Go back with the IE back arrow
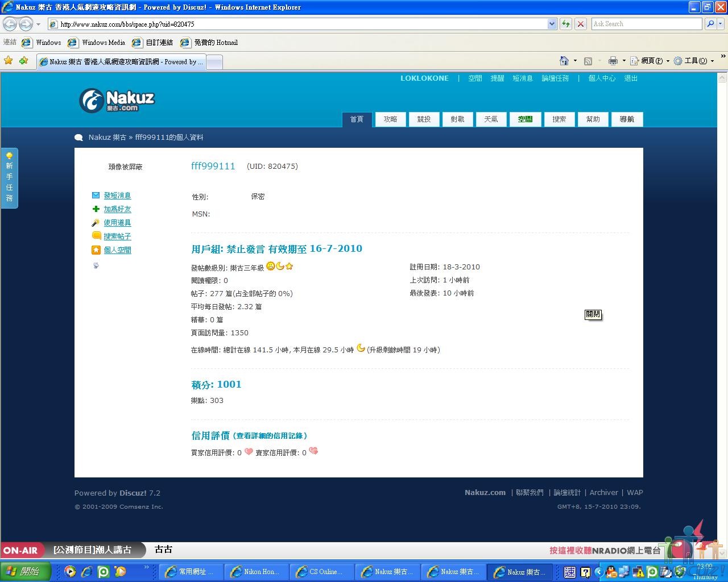 coord(10,24)
